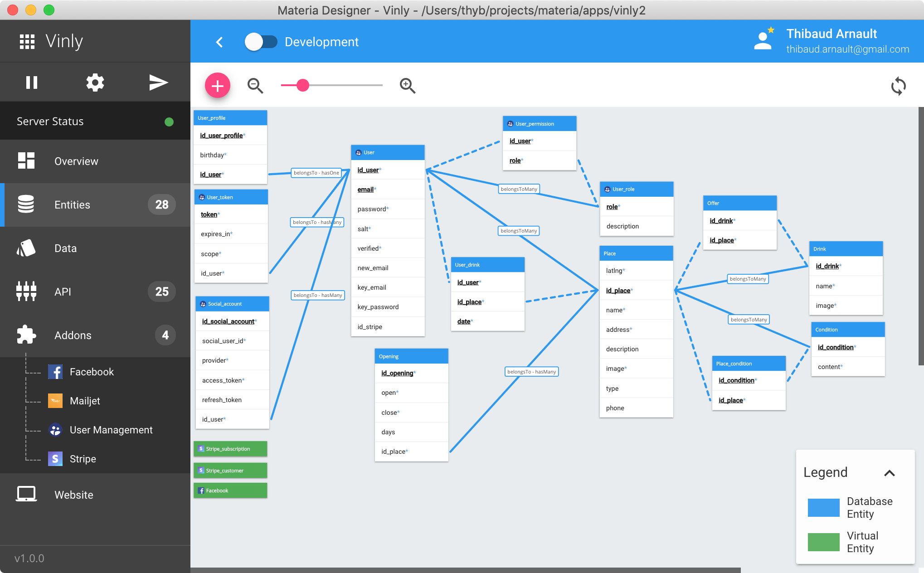Click the back navigation arrow icon
This screenshot has width=924, height=573.
tap(219, 42)
